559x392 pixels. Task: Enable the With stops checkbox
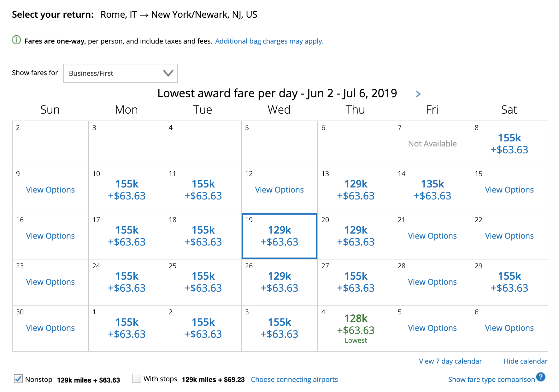click(137, 378)
